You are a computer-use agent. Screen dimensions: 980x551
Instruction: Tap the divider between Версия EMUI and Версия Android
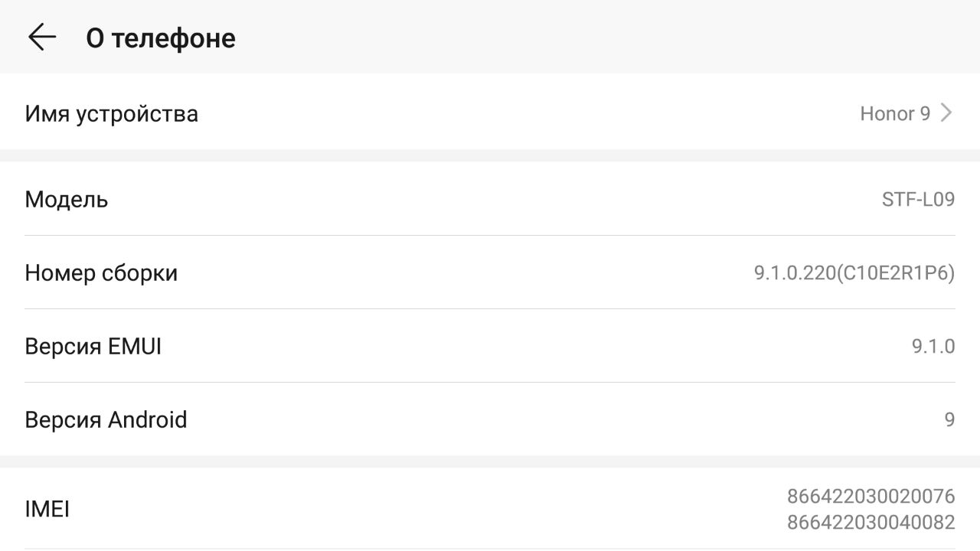click(490, 383)
